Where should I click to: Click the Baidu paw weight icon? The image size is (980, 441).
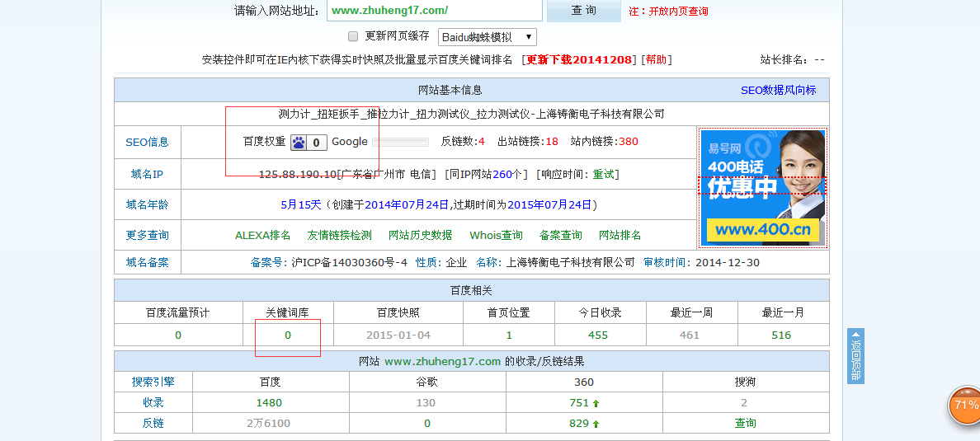[x=299, y=142]
